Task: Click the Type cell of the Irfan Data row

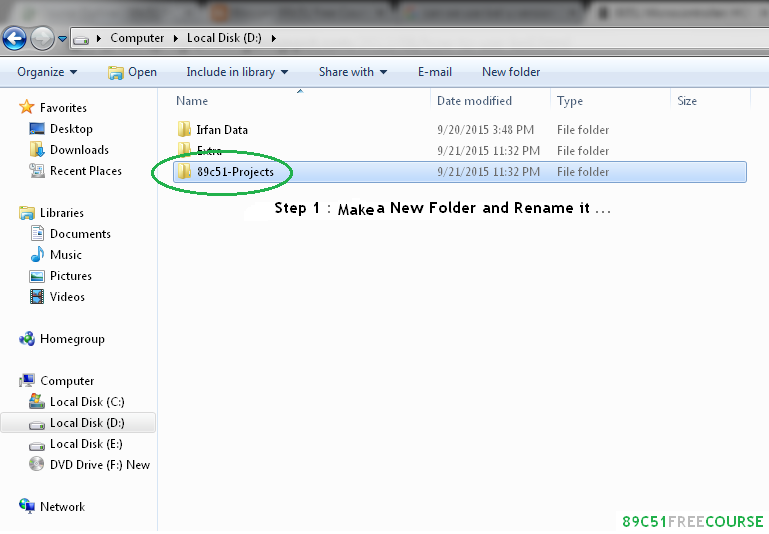Action: tap(583, 130)
